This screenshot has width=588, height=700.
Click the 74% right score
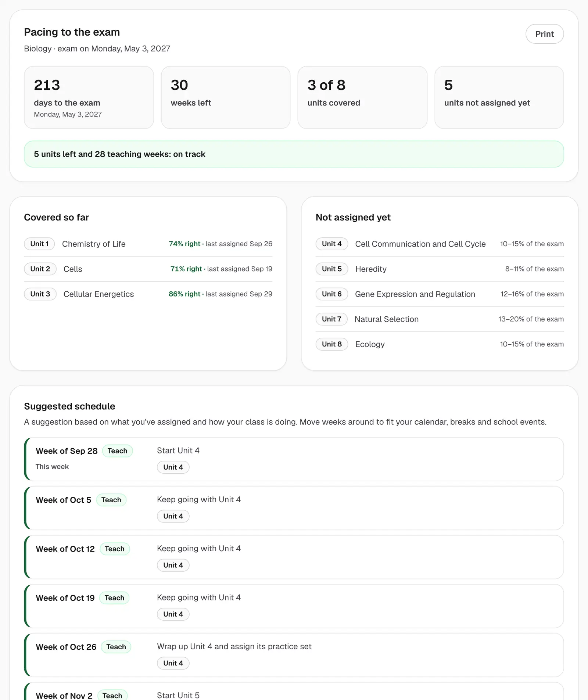click(x=184, y=244)
